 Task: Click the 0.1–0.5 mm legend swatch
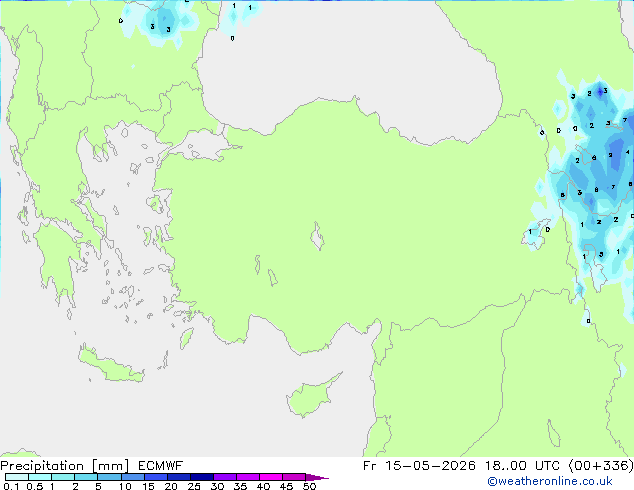(17, 477)
